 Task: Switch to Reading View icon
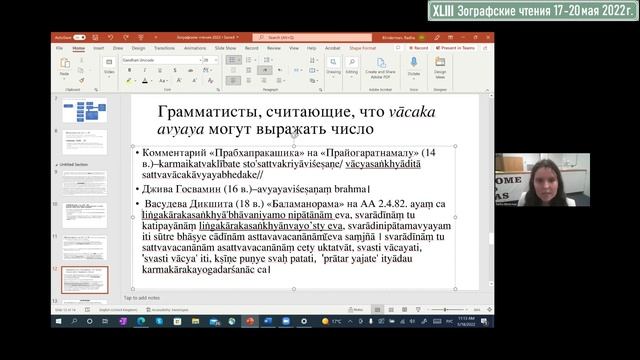click(x=404, y=310)
